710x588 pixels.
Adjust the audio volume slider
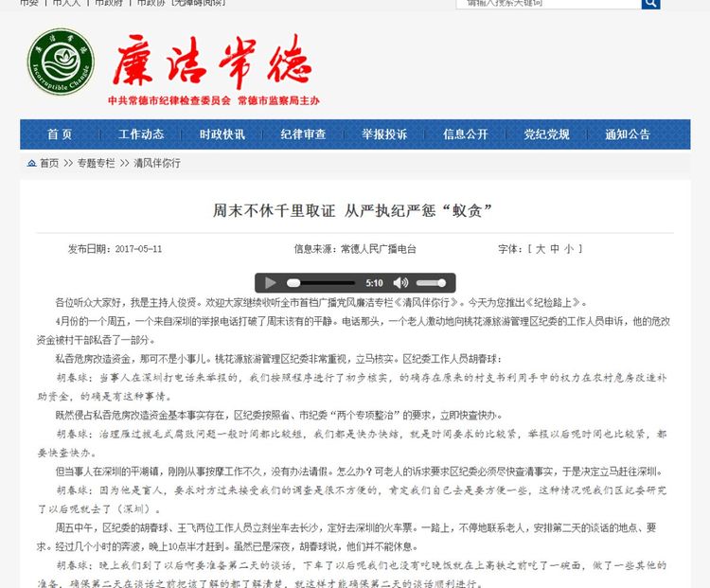pos(431,283)
